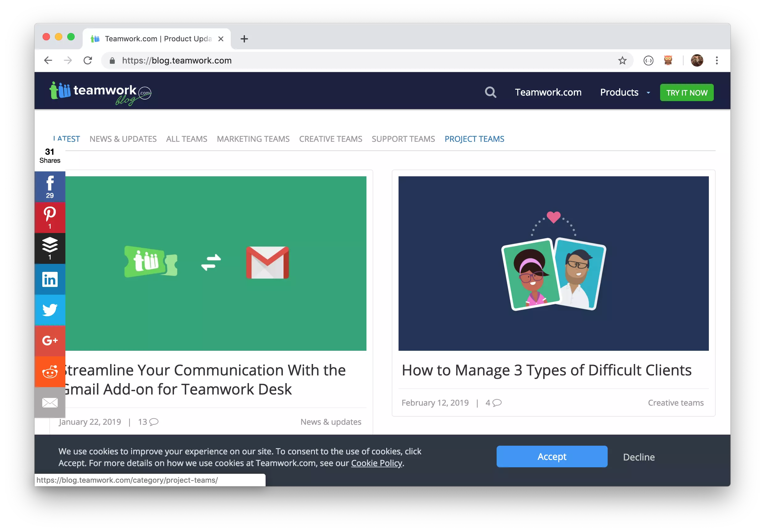Image resolution: width=765 pixels, height=532 pixels.
Task: Open comments bubble on Difficult Clients post
Action: click(497, 403)
